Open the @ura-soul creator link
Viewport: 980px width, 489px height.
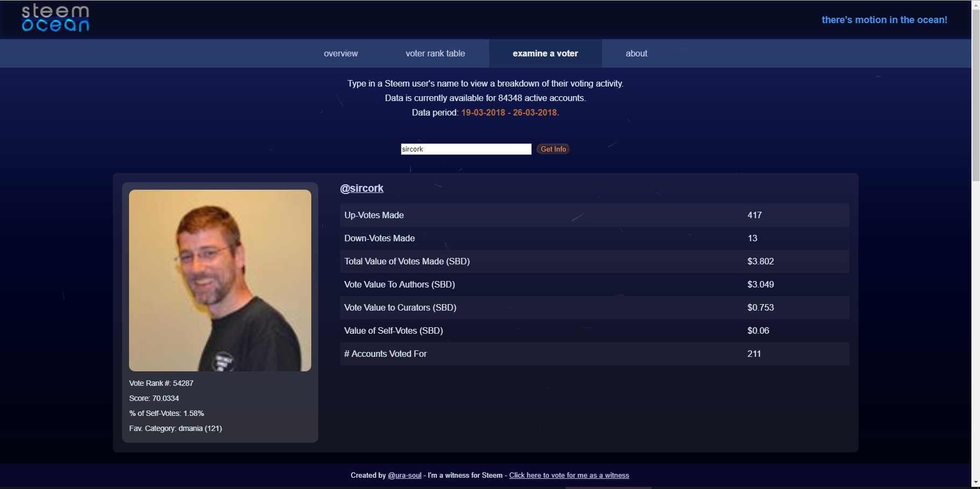click(x=405, y=475)
